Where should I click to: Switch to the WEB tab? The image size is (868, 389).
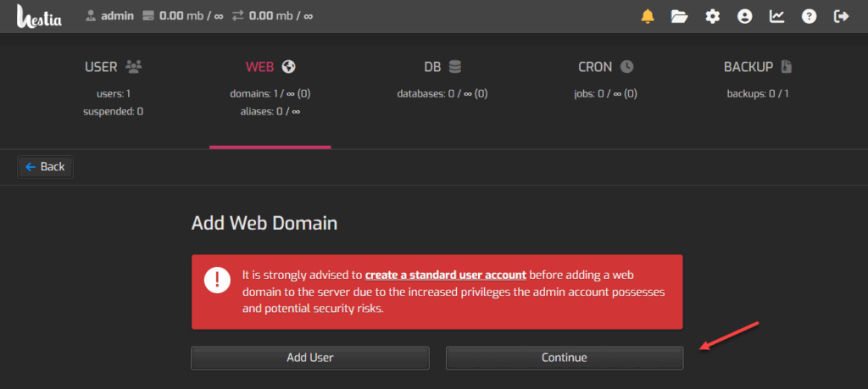click(270, 67)
